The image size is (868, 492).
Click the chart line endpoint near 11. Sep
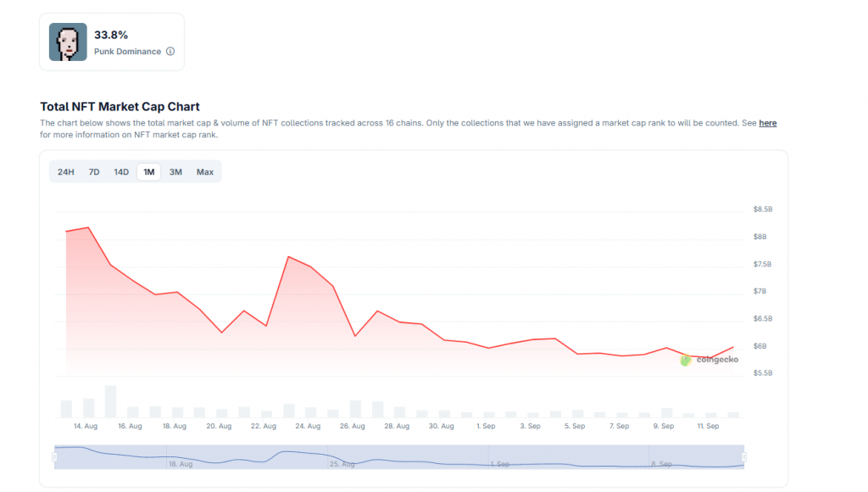point(735,345)
